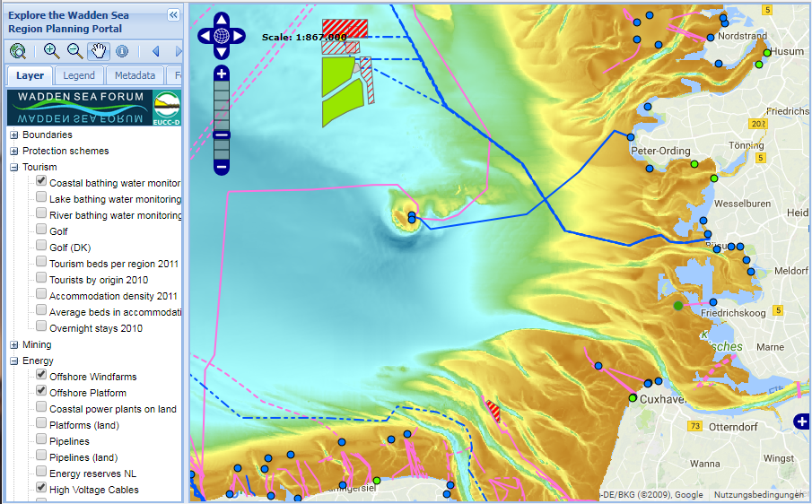Select the zoom out magnifier tool
The height and width of the screenshot is (504, 812).
(x=74, y=51)
